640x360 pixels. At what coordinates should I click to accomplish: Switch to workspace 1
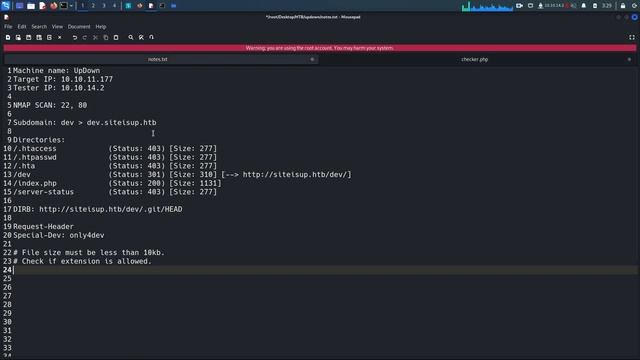pyautogui.click(x=82, y=6)
